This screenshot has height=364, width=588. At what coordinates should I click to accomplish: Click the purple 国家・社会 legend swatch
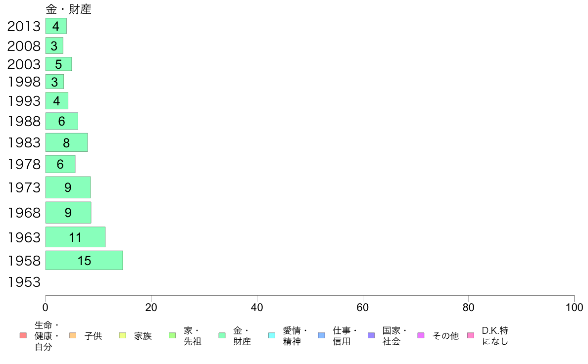tap(371, 336)
